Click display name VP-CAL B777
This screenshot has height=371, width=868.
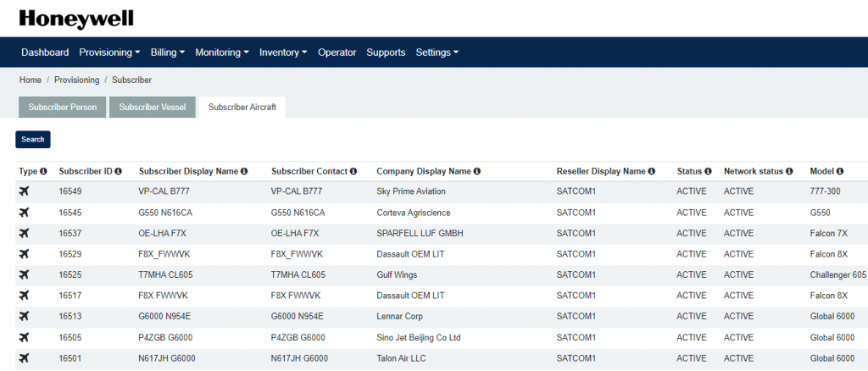(x=164, y=191)
